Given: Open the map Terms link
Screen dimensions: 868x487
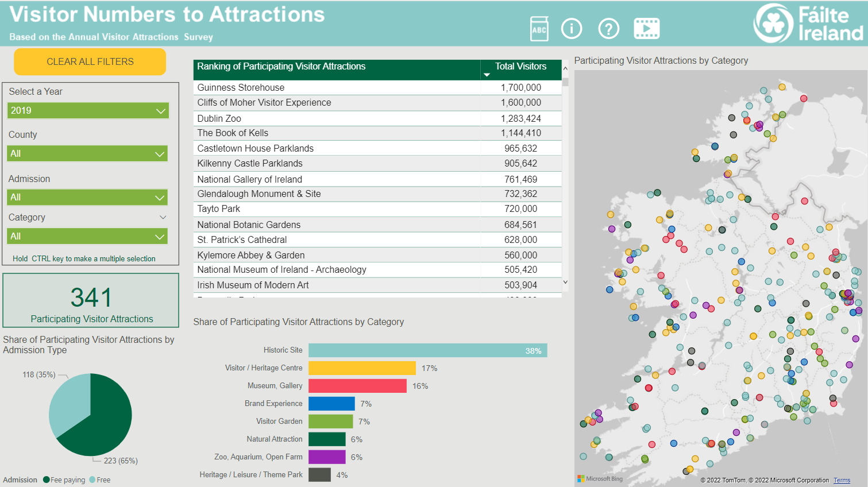Looking at the screenshot, I should [842, 481].
